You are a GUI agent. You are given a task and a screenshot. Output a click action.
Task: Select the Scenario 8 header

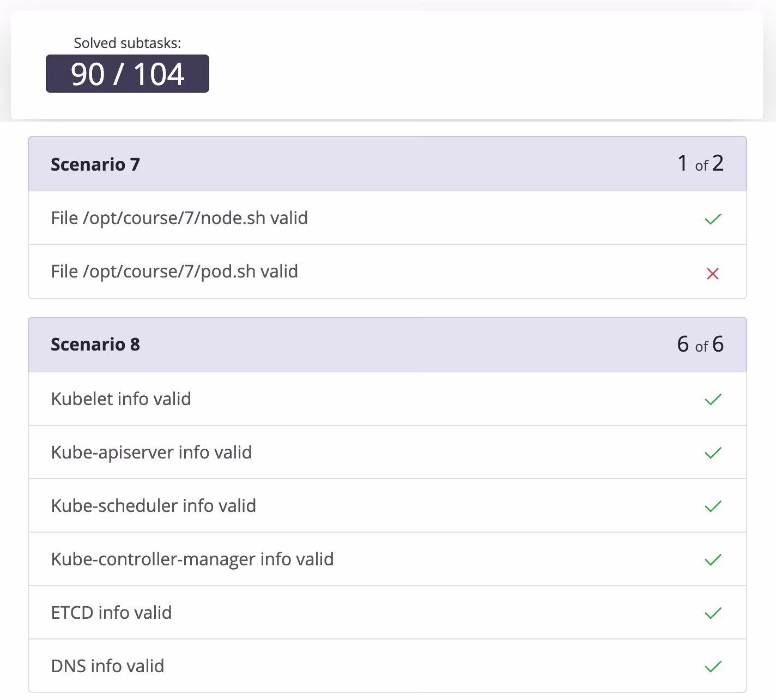click(x=95, y=345)
